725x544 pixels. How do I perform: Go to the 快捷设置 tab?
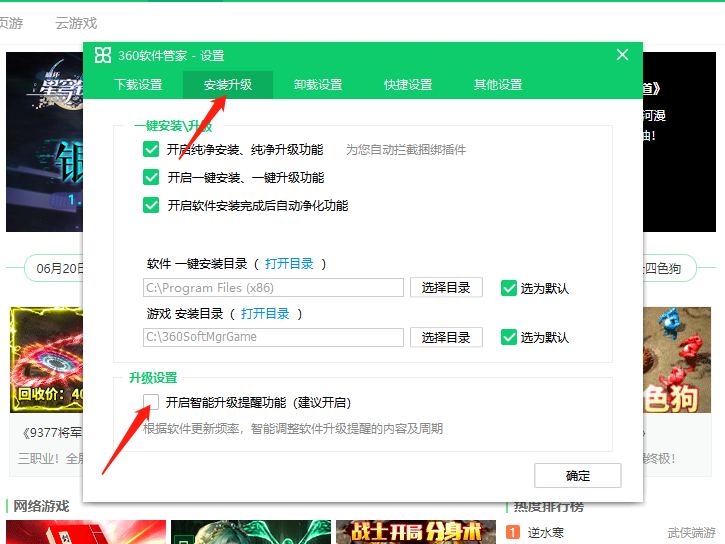coord(408,85)
